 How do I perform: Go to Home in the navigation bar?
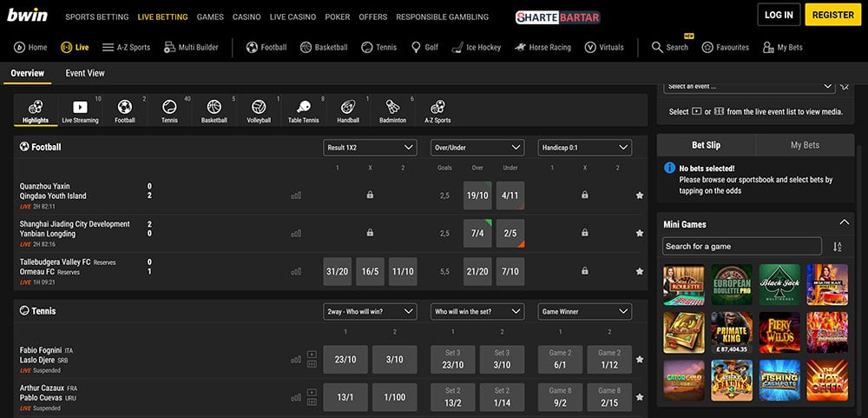[30, 48]
